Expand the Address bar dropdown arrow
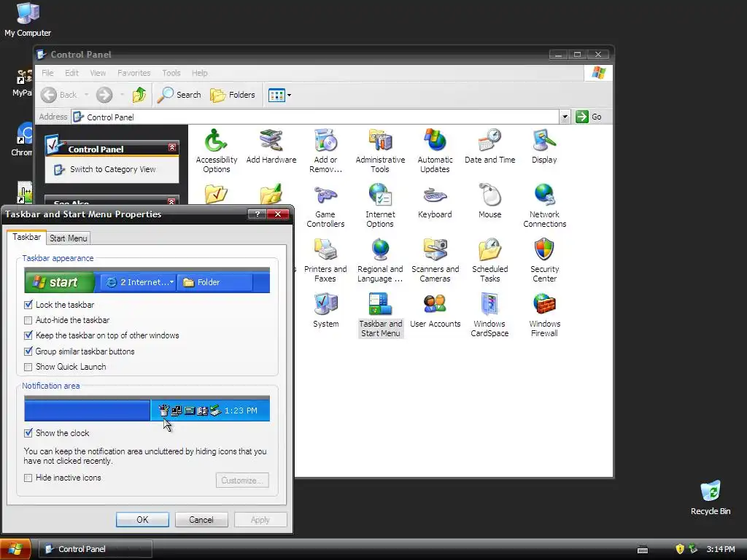 pyautogui.click(x=565, y=117)
